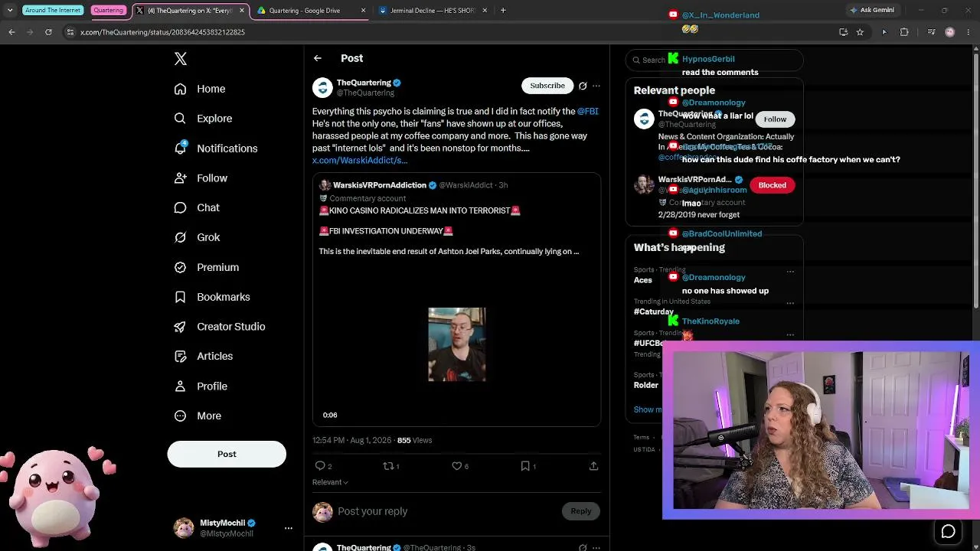Image resolution: width=980 pixels, height=551 pixels.
Task: Click the Blocked button for WarskisVRPornAddiction
Action: tap(772, 185)
